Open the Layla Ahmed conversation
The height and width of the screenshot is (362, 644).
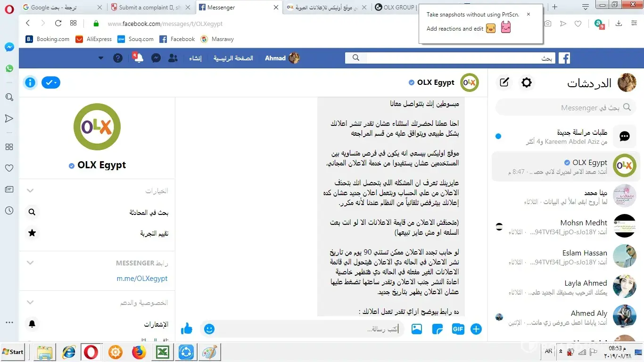(x=566, y=288)
